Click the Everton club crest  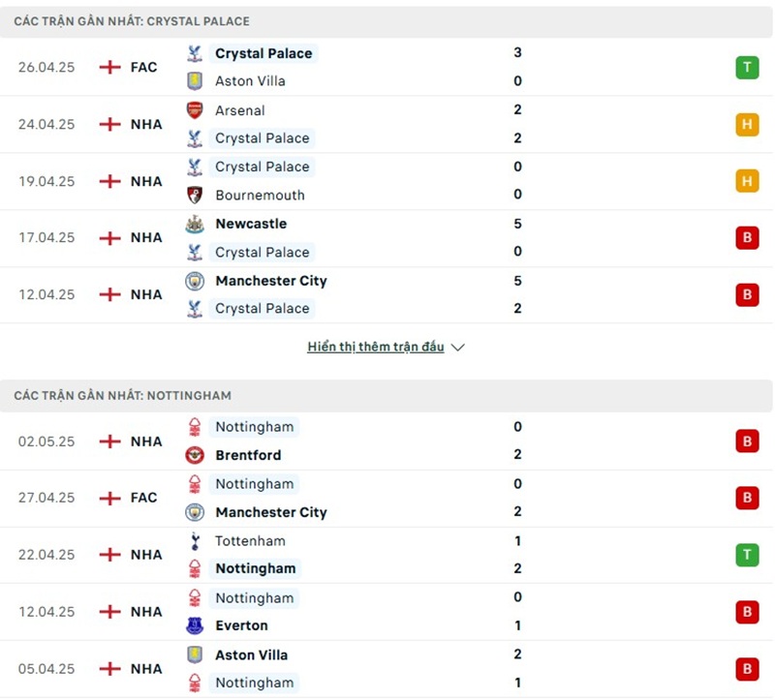[x=195, y=625]
